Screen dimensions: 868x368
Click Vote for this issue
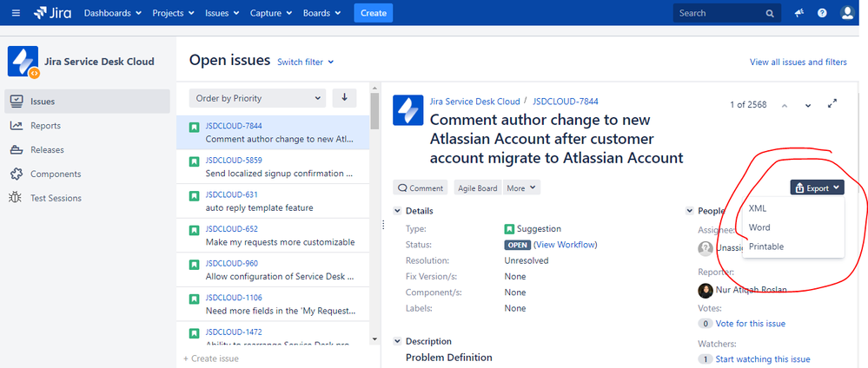tap(750, 323)
